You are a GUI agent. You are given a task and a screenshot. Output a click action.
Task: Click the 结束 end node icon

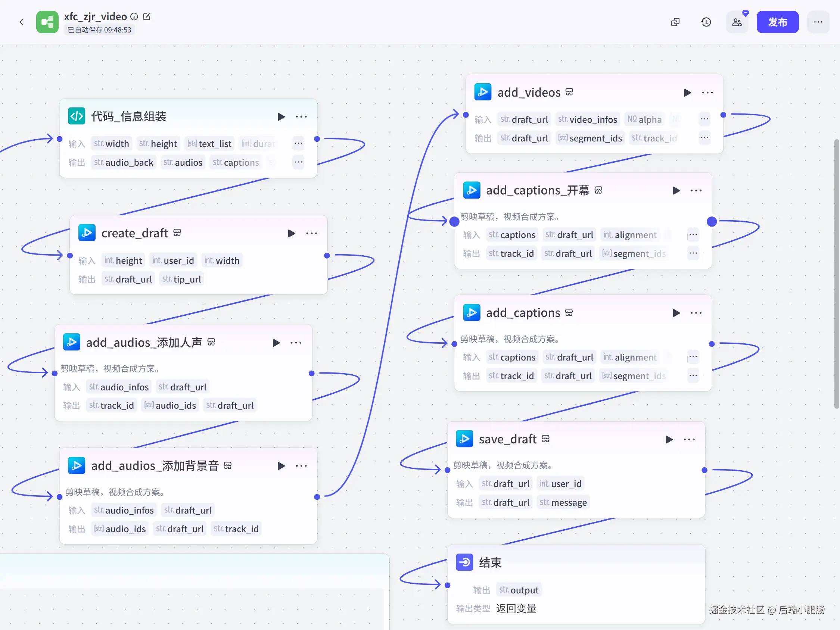[464, 562]
